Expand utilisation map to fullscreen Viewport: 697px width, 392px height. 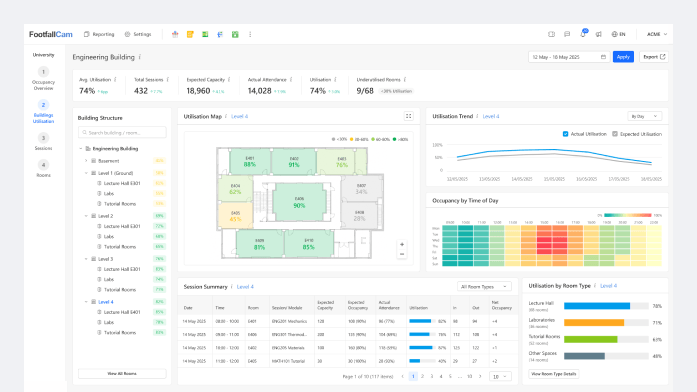coord(409,116)
